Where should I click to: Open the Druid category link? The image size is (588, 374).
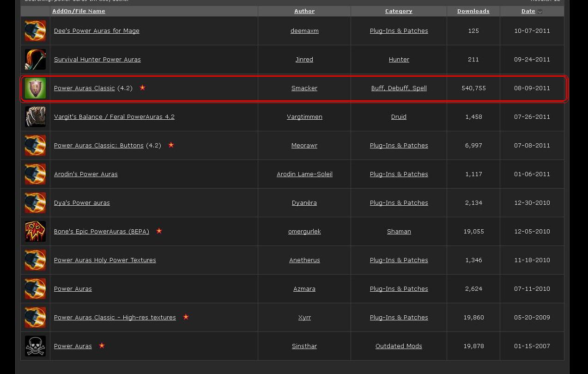click(x=399, y=117)
